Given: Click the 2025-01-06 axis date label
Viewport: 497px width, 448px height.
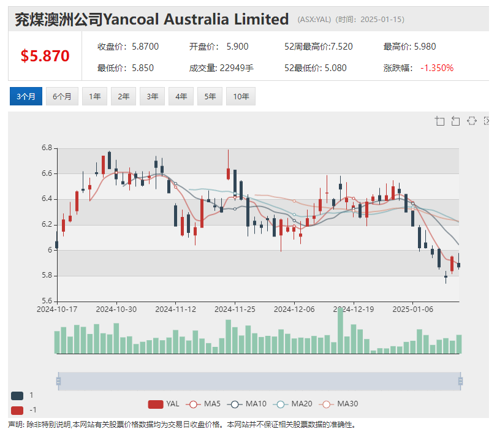Looking at the screenshot, I should pyautogui.click(x=412, y=309).
